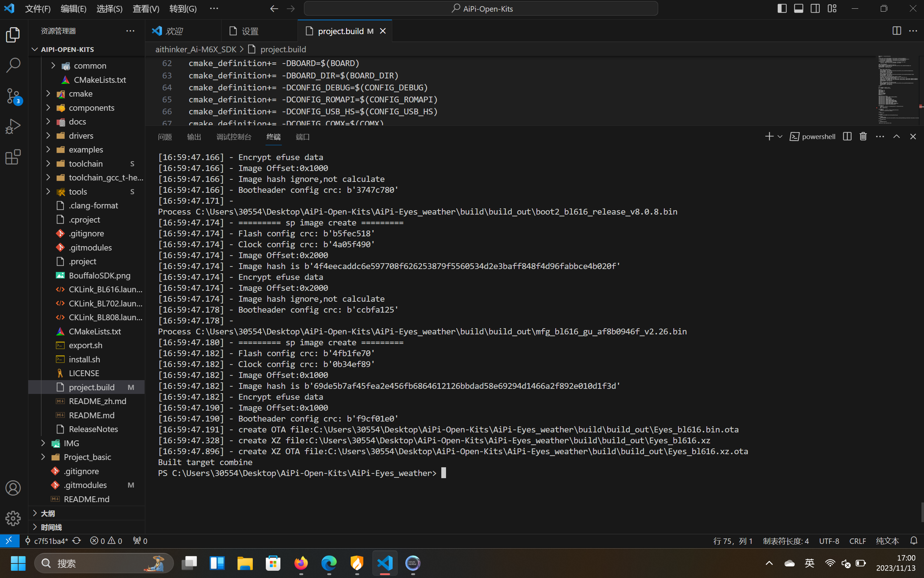Open the Extensions view

pos(13,157)
